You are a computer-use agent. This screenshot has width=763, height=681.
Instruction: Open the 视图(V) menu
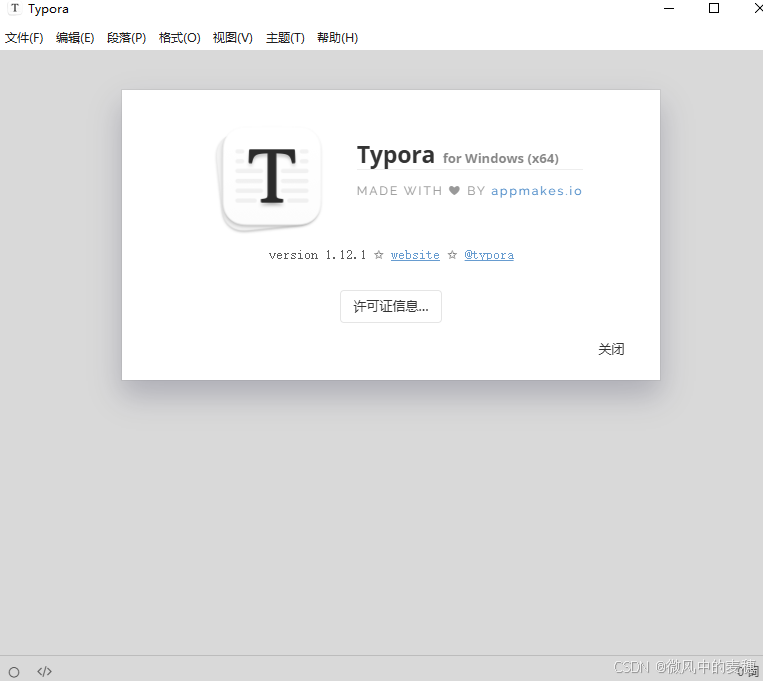[233, 37]
